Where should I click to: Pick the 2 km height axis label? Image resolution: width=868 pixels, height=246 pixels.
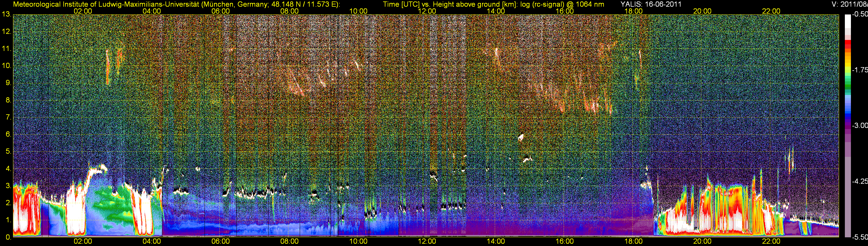click(x=8, y=203)
